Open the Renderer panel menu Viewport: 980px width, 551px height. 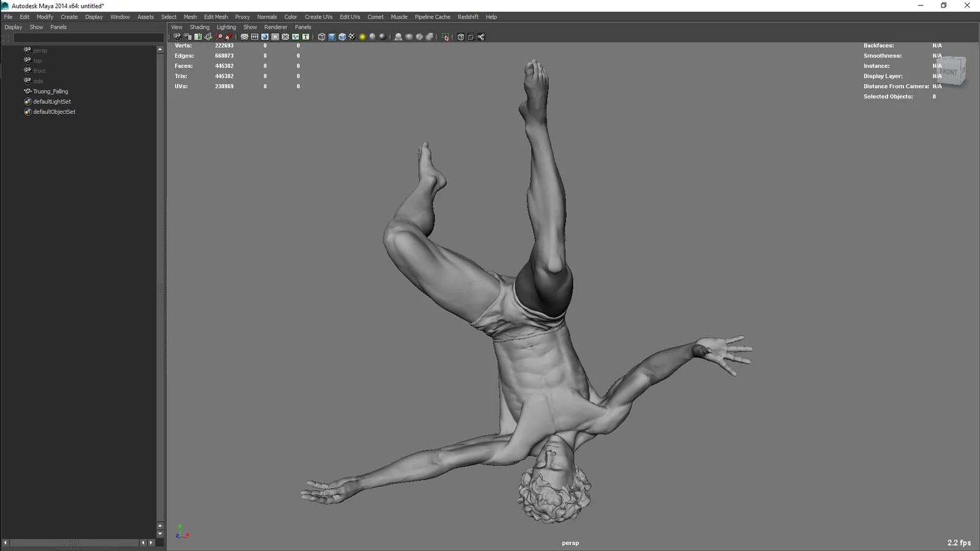coord(276,27)
